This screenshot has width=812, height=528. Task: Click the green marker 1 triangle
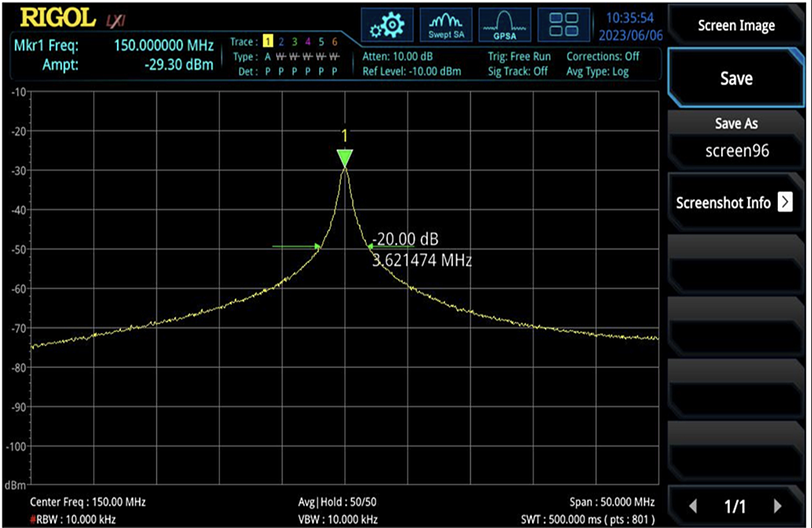pyautogui.click(x=346, y=158)
